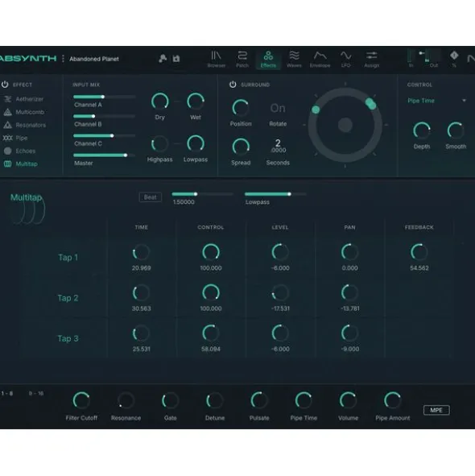Click the surround Spread knob

(x=241, y=147)
